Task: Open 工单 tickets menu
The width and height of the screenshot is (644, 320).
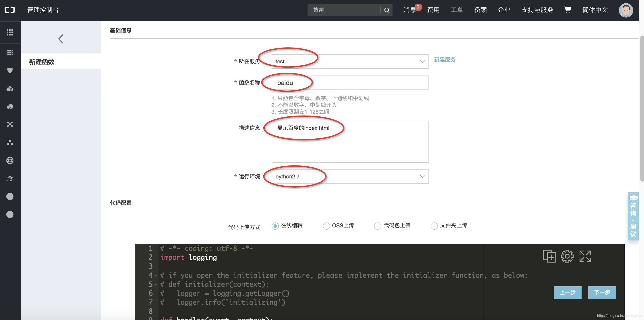Action: [x=457, y=10]
